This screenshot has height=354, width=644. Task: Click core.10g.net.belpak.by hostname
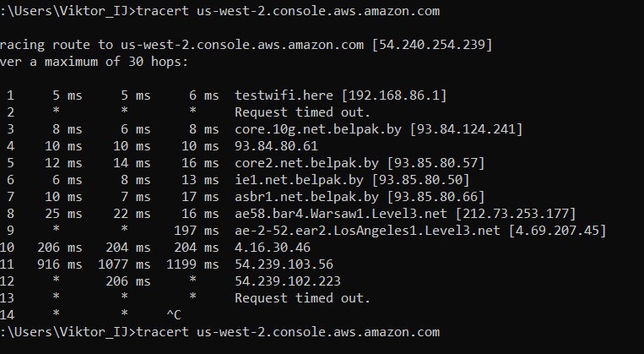coord(318,129)
